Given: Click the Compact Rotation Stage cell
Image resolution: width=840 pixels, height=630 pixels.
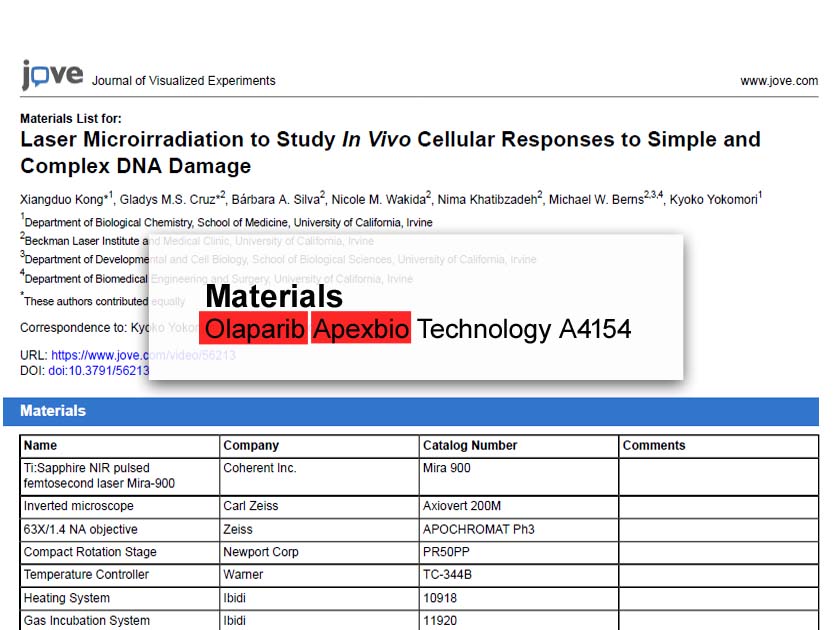Looking at the screenshot, I should 90,552.
